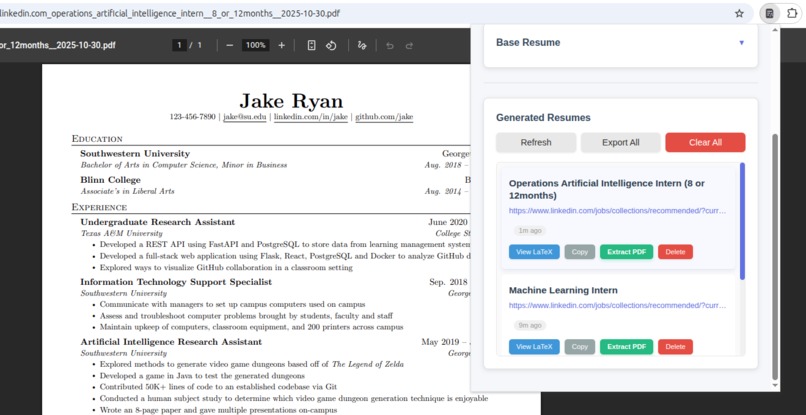Export All generated resumes
Screen dimensions: 806x415
point(620,142)
